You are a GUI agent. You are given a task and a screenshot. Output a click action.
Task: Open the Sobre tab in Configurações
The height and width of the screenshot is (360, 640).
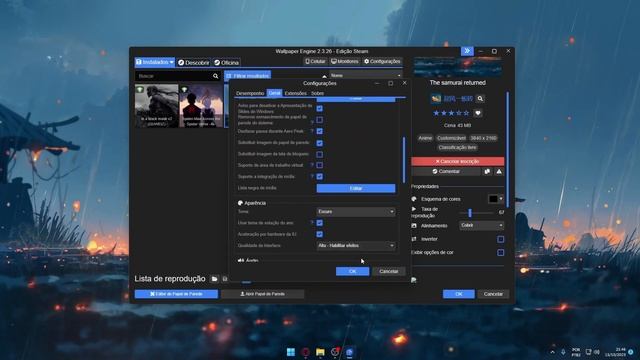coord(317,93)
